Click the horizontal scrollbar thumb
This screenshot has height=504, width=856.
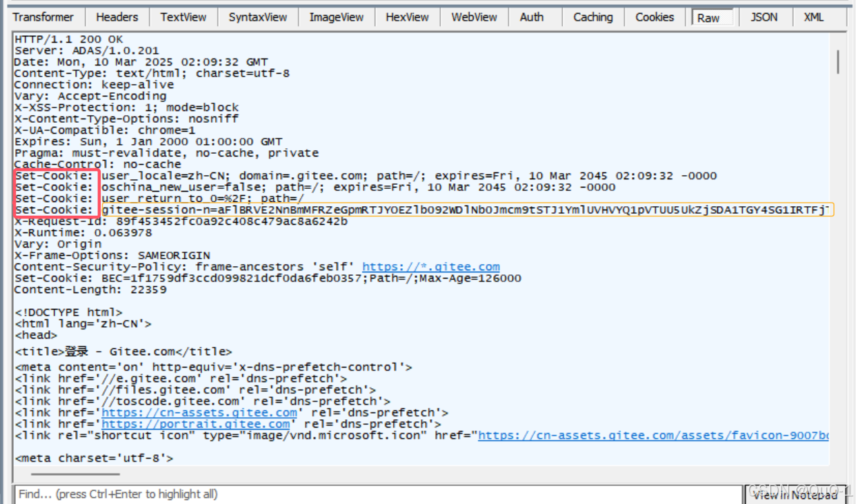[x=75, y=474]
